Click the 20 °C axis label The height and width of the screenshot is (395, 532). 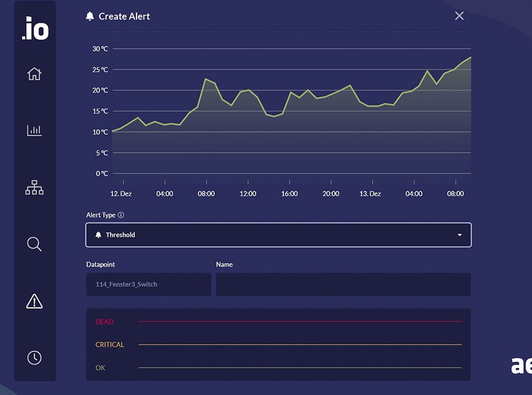point(100,91)
